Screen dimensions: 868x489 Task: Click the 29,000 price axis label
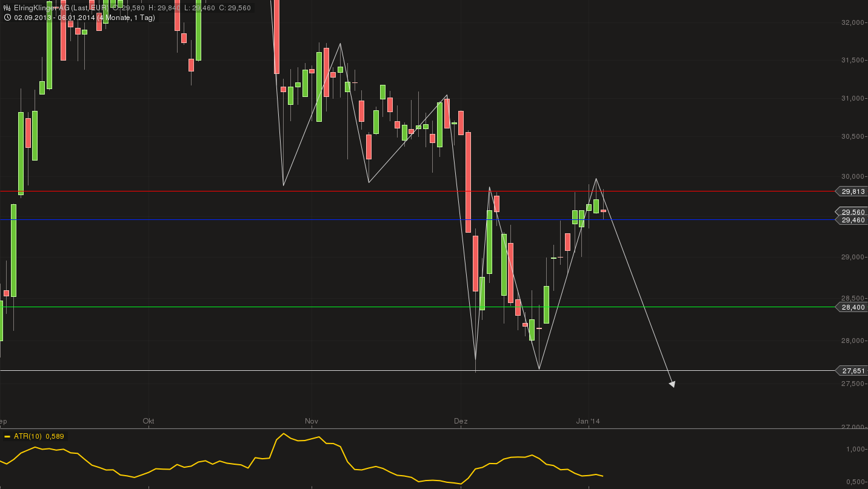(853, 257)
